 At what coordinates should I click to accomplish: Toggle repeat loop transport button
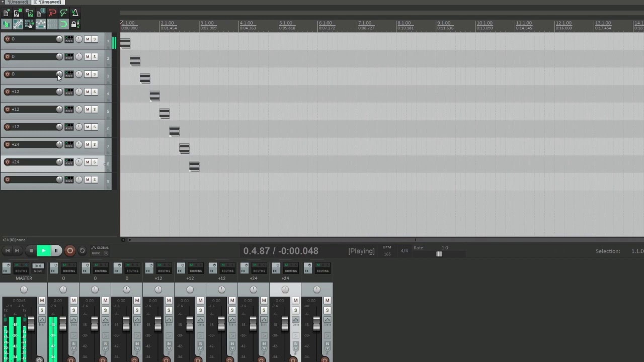pyautogui.click(x=83, y=250)
